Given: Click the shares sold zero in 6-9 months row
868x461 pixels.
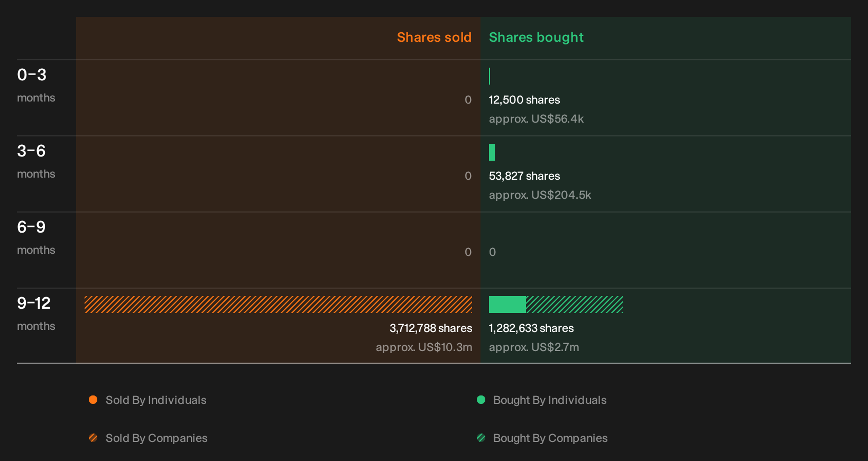Looking at the screenshot, I should (x=468, y=252).
